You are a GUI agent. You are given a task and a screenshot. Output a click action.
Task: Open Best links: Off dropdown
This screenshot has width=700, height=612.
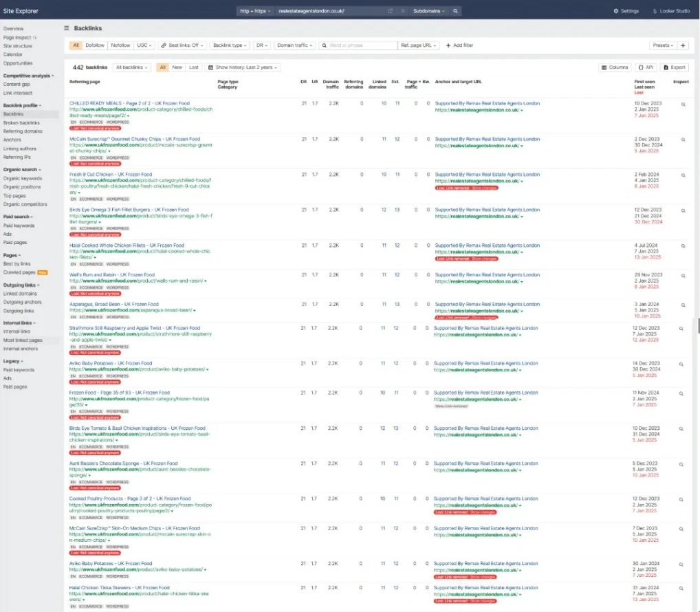tap(182, 45)
